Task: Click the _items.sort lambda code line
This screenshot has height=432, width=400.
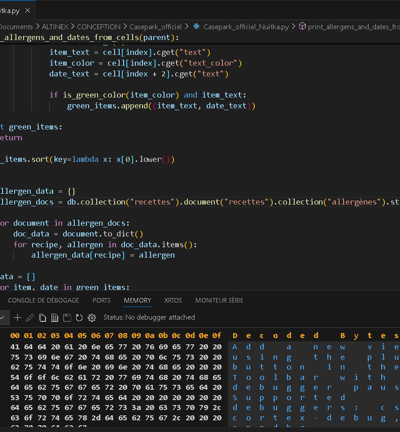Action: 87,159
